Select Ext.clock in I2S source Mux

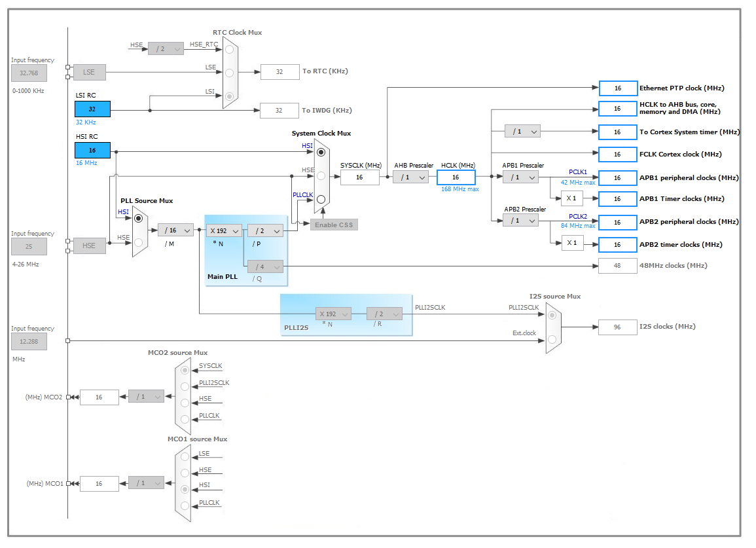tap(552, 340)
